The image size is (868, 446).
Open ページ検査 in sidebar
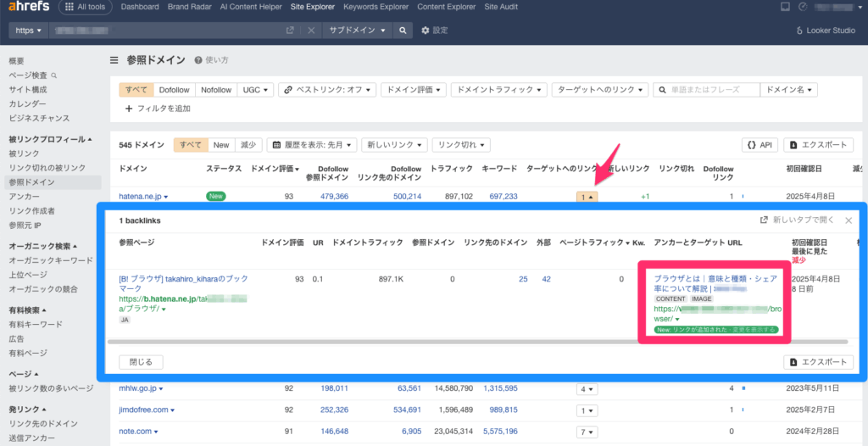click(33, 75)
